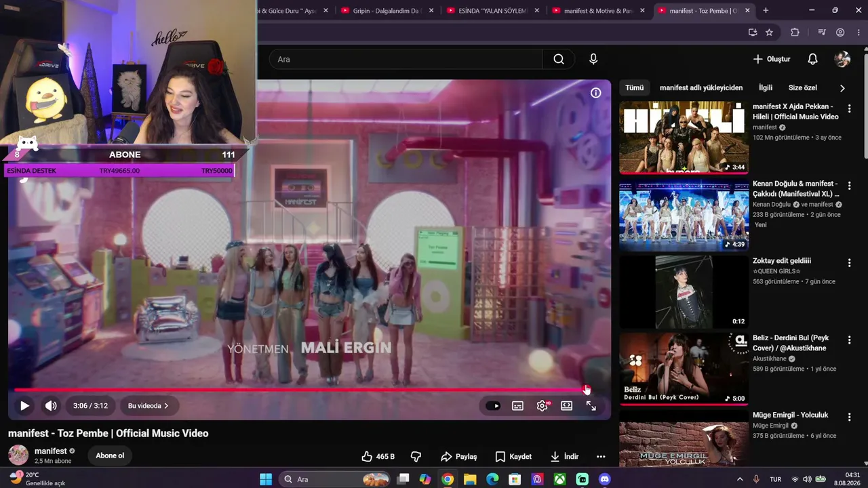This screenshot has height=488, width=868.
Task: Show hidden system tray icons
Action: (x=740, y=479)
